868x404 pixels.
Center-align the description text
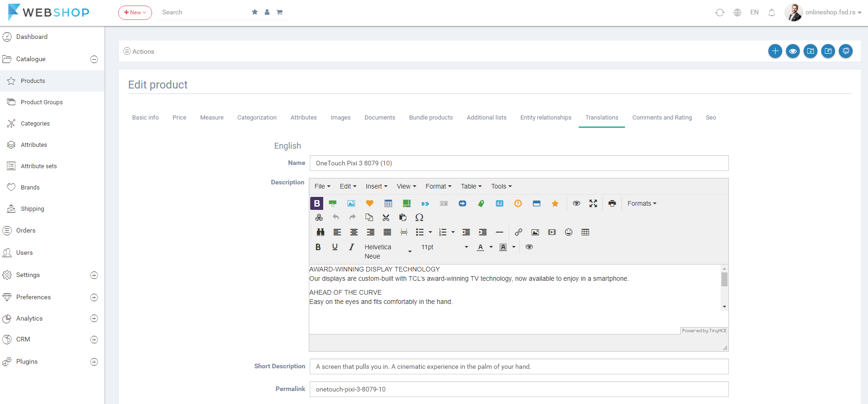[x=354, y=232]
